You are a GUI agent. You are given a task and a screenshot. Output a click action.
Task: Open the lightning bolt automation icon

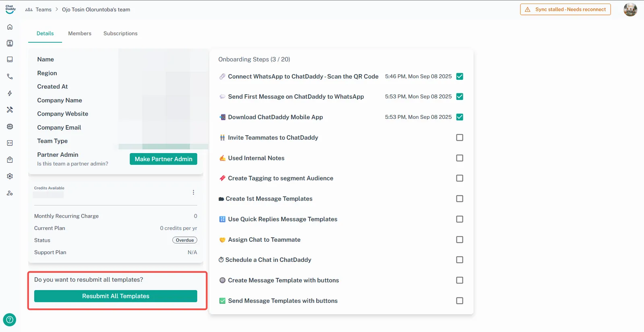pyautogui.click(x=10, y=93)
